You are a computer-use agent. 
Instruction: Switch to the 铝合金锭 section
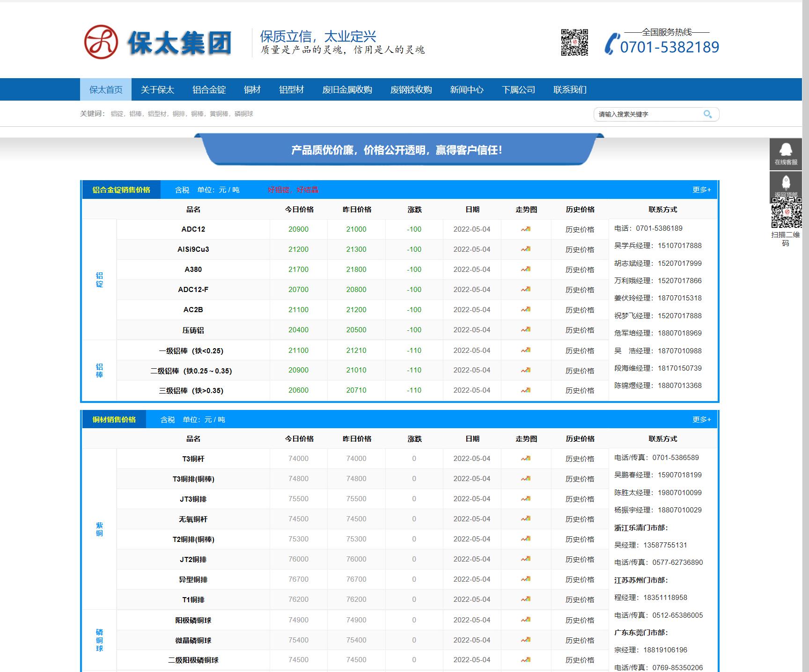[209, 90]
